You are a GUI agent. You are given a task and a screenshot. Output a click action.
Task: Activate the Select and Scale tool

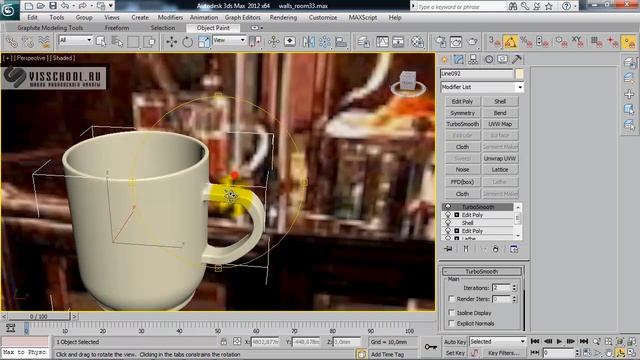tap(204, 42)
